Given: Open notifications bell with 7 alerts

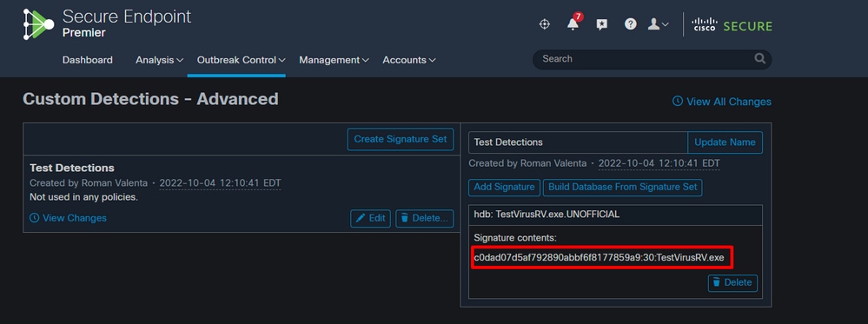Looking at the screenshot, I should pos(573,23).
